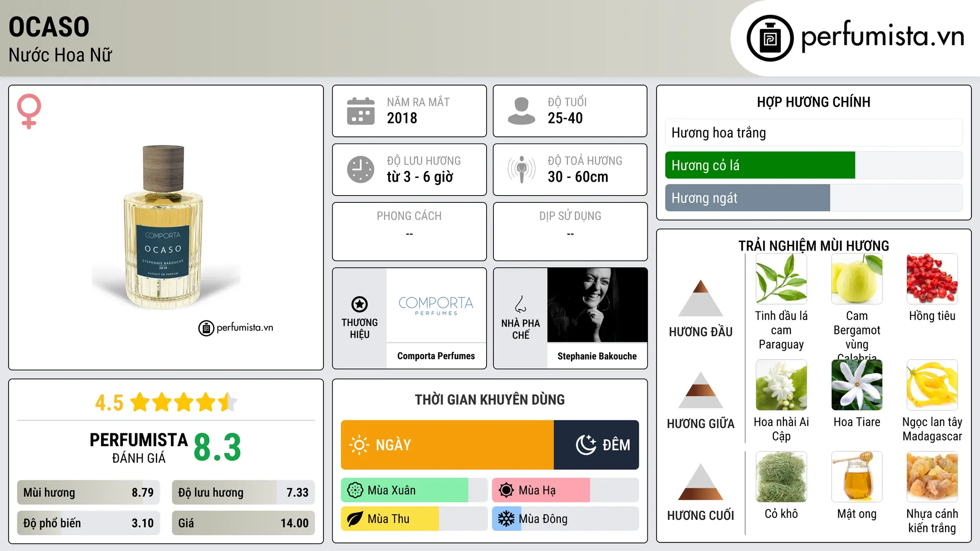Click the Dịp Sử Dụng occasion card

tap(570, 231)
